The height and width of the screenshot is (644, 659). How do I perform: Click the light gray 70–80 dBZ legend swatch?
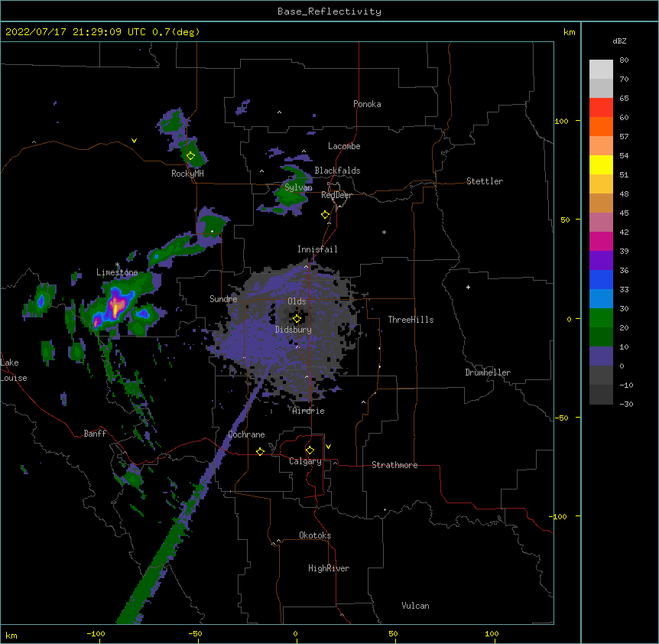pyautogui.click(x=601, y=70)
